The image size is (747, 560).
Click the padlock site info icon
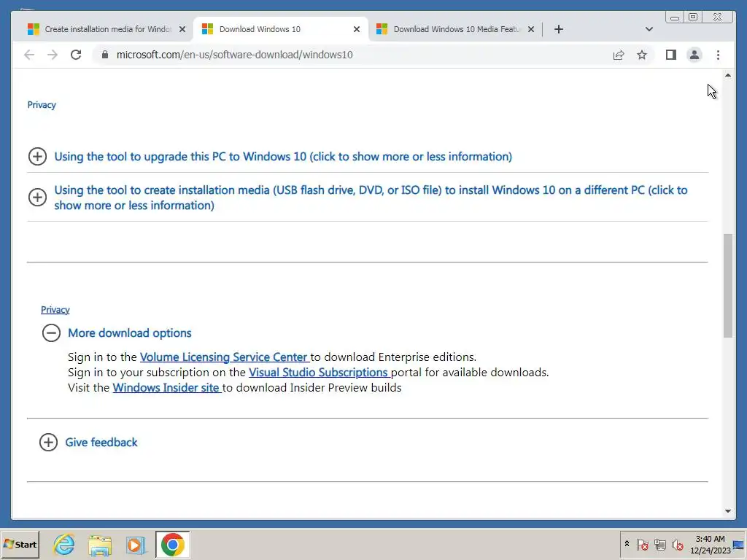tap(105, 55)
